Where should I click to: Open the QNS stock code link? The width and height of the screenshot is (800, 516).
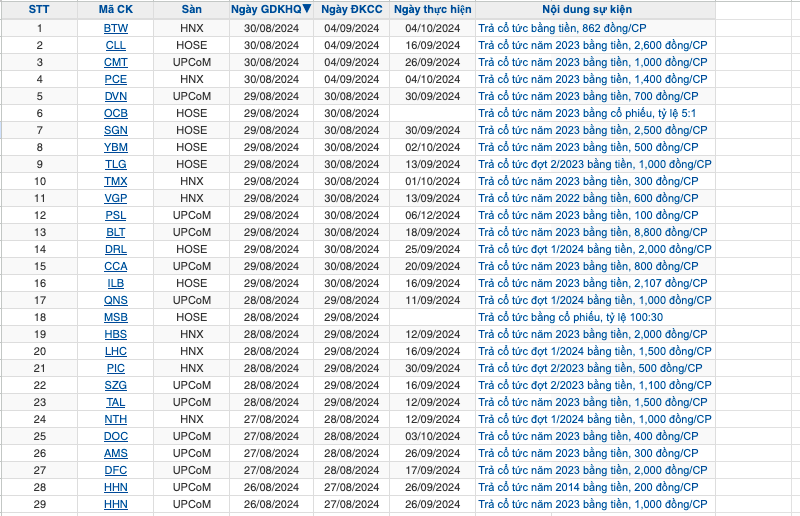tap(116, 300)
